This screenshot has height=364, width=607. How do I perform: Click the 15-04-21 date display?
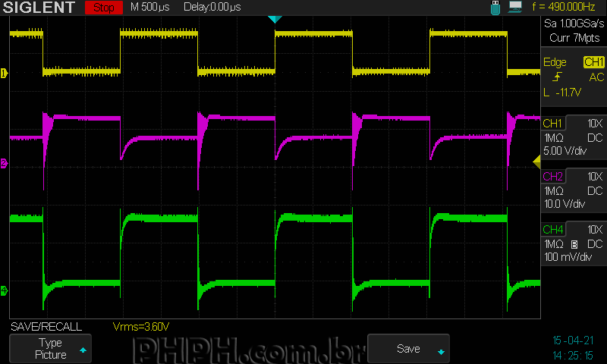point(573,340)
